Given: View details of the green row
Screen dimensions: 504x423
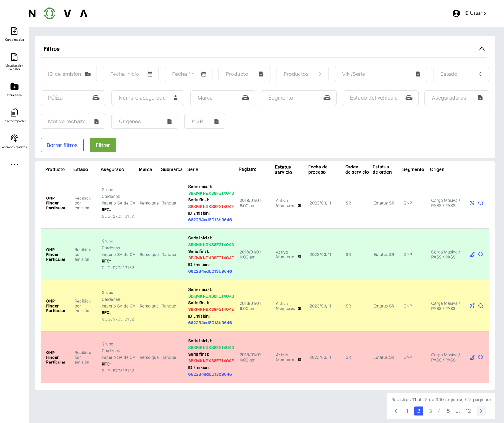Looking at the screenshot, I should [481, 254].
